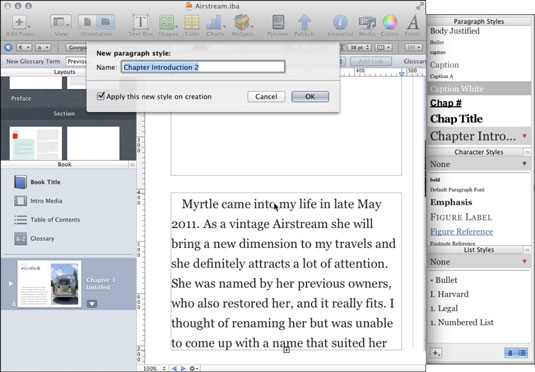Expand Chapter 1 disclosure triangle

click(x=11, y=284)
